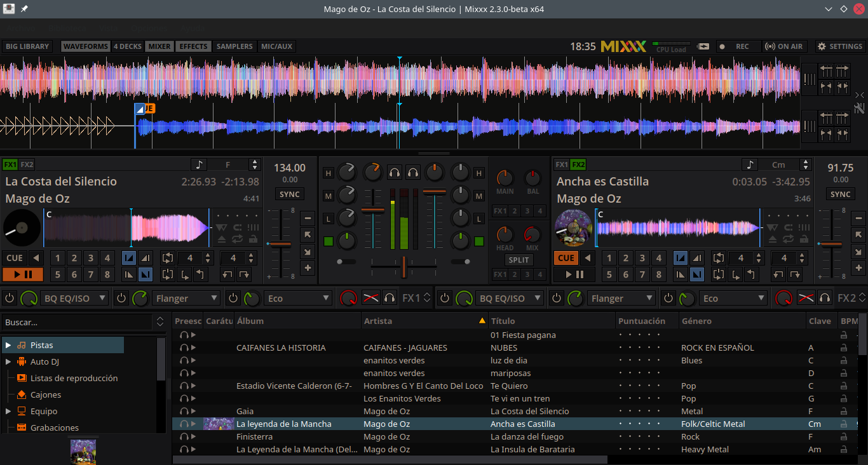
Task: Expand the Auto DJ tree item
Action: click(8, 361)
